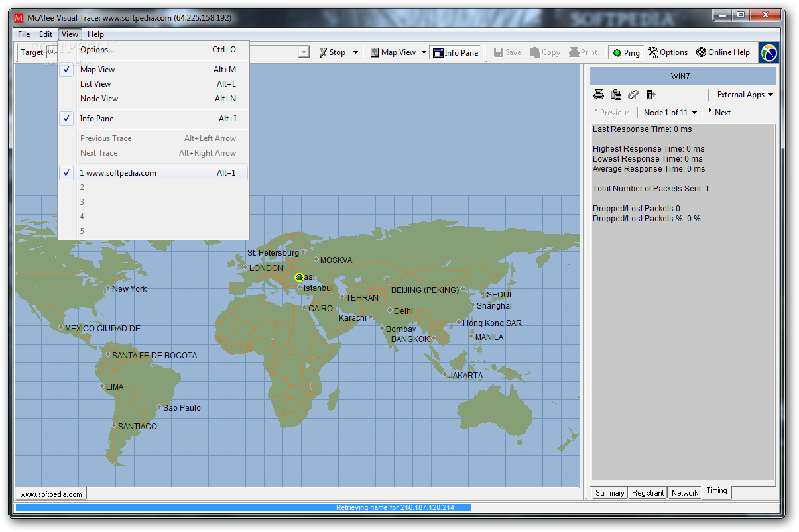Viewport: 799px width, 532px height.
Task: Toggle the Ping button in toolbar
Action: 626,52
